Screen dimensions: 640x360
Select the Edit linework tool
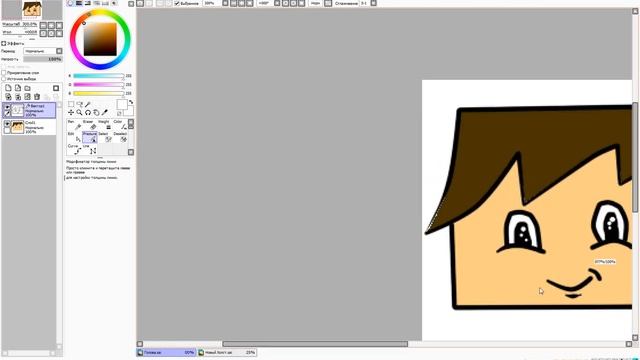74,137
